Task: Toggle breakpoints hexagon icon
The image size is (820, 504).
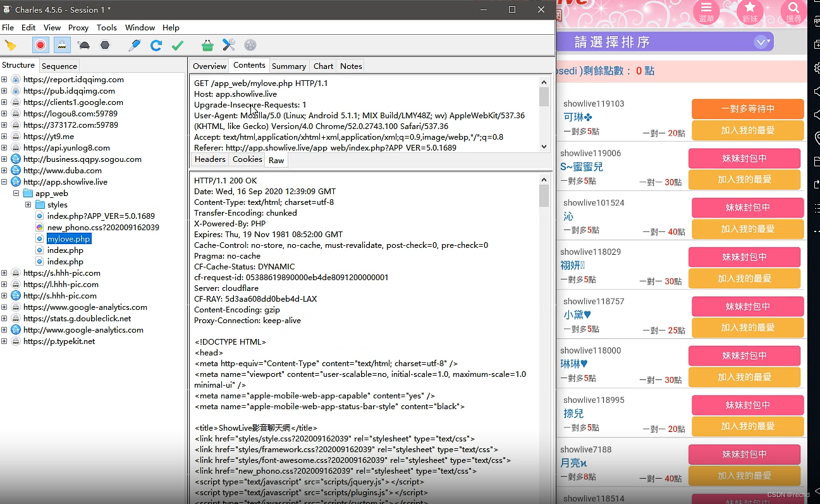Action: [x=105, y=45]
